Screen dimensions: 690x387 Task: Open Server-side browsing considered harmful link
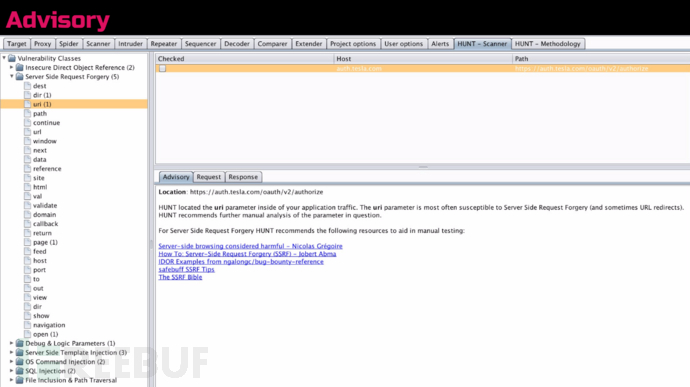250,246
